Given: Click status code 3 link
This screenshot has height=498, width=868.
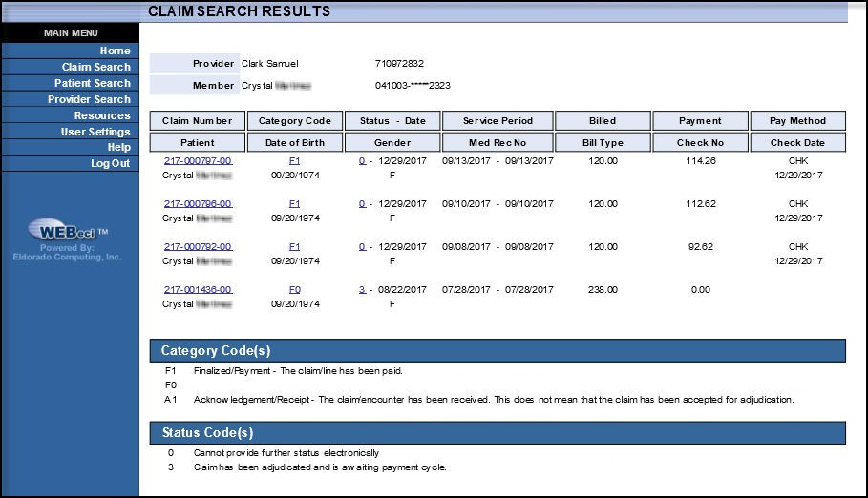Looking at the screenshot, I should click(x=362, y=290).
